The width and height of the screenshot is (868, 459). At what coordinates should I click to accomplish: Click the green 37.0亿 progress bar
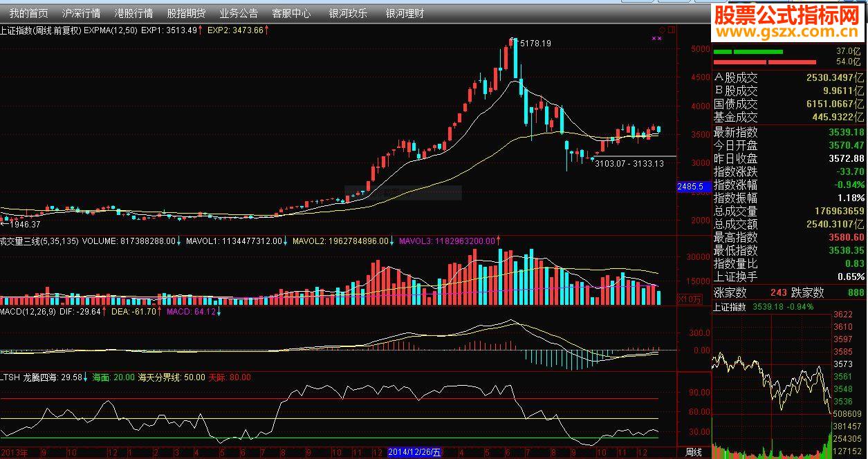tap(748, 52)
